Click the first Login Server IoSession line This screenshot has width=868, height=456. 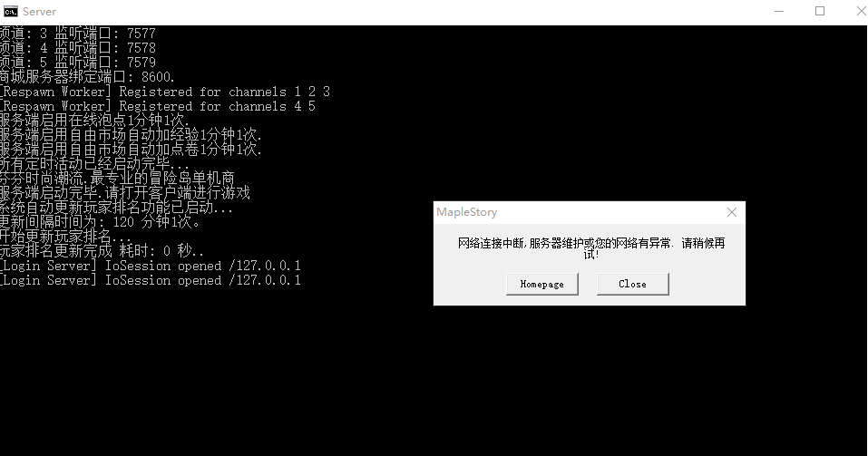[151, 266]
